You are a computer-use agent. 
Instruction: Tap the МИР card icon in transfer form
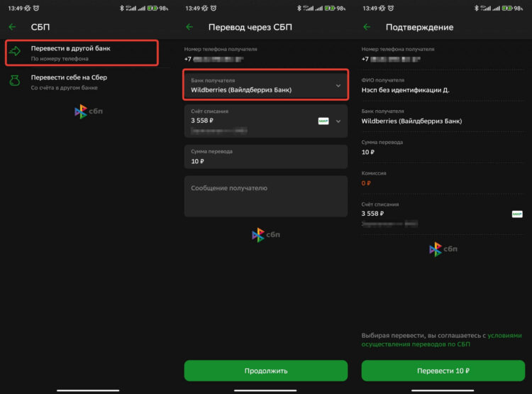[x=323, y=121]
